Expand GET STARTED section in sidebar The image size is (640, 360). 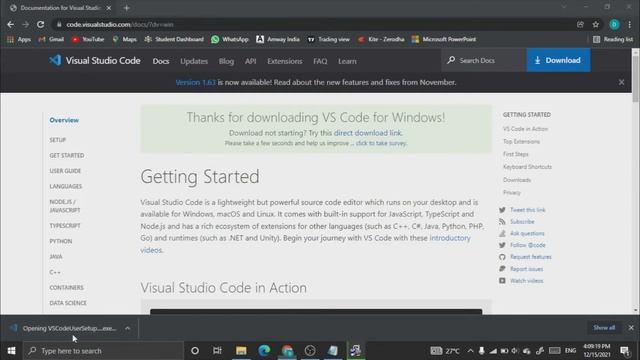[67, 156]
